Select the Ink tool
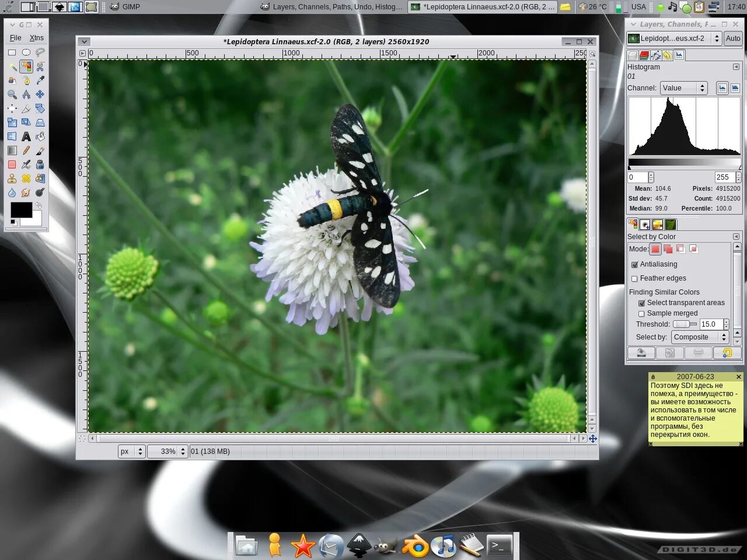 click(x=40, y=164)
